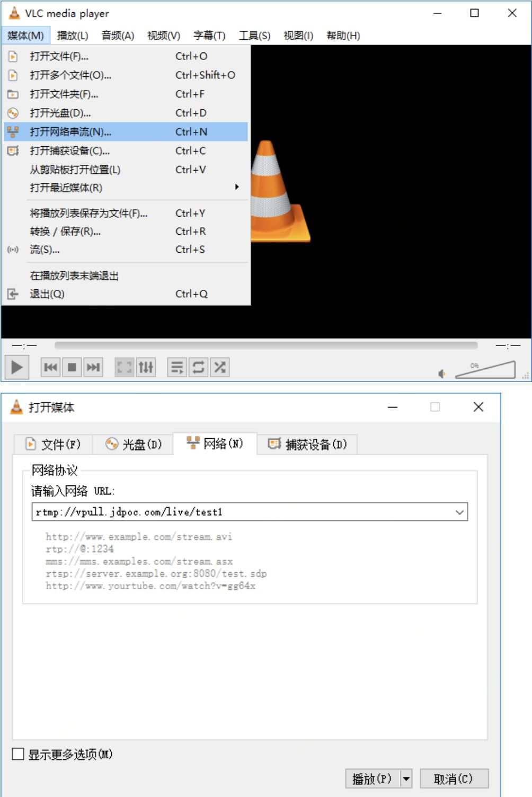Click the 播放(P) button
532x797 pixels.
click(x=373, y=779)
